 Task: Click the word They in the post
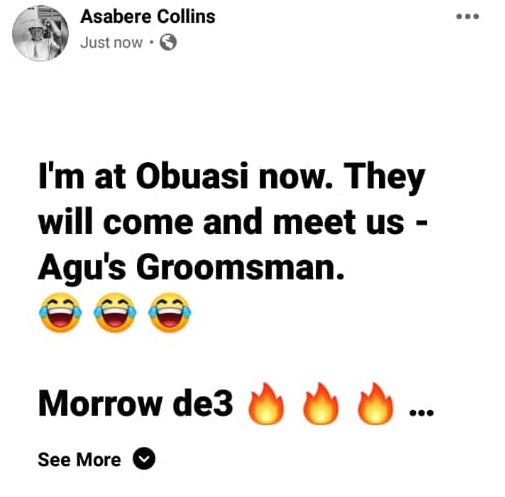pyautogui.click(x=382, y=178)
